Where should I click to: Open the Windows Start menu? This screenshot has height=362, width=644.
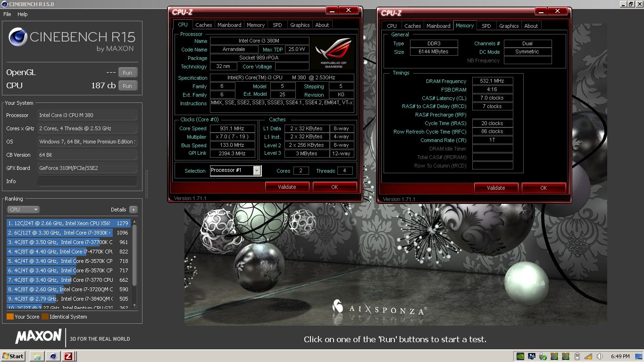tap(13, 356)
